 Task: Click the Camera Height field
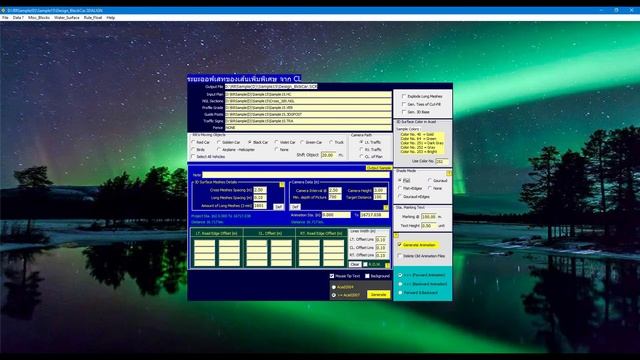[380, 190]
